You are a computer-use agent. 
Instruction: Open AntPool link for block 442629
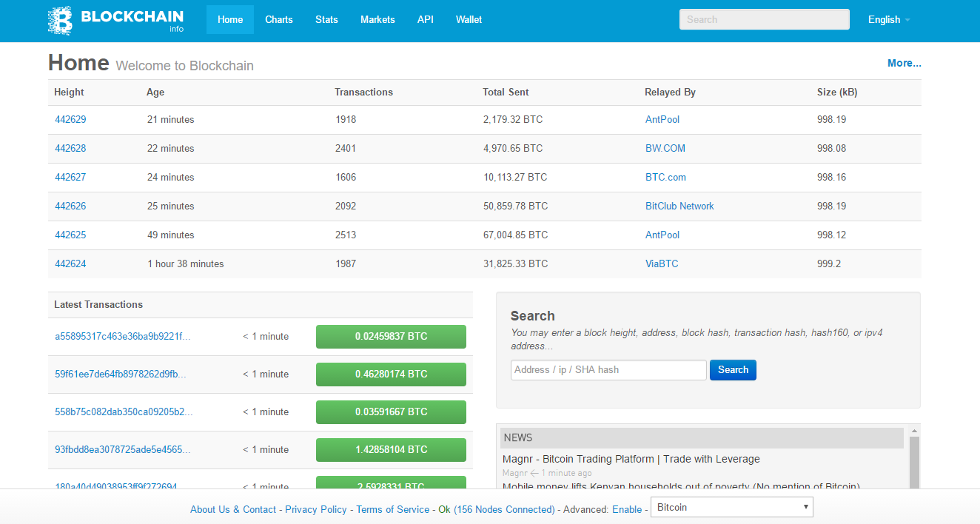[662, 119]
